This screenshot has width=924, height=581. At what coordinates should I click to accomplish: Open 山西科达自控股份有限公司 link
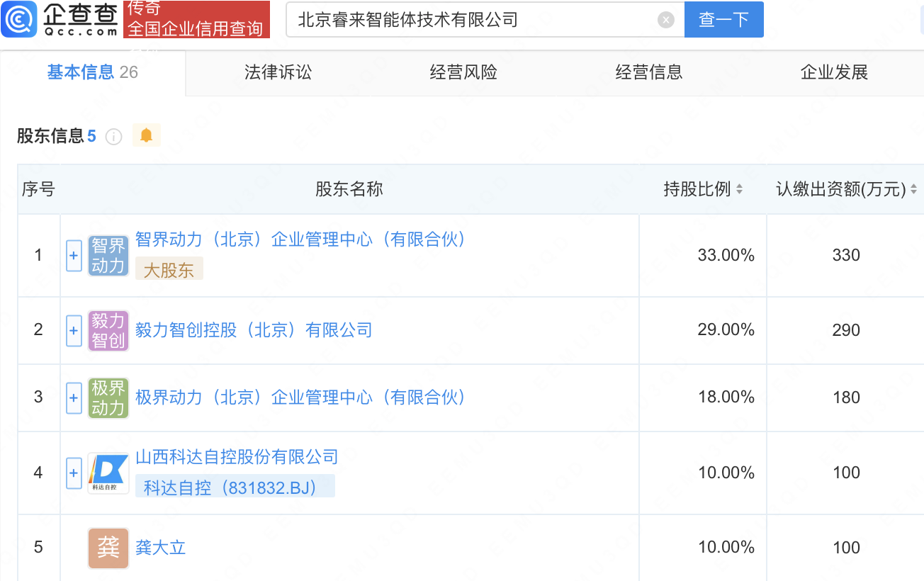(237, 457)
